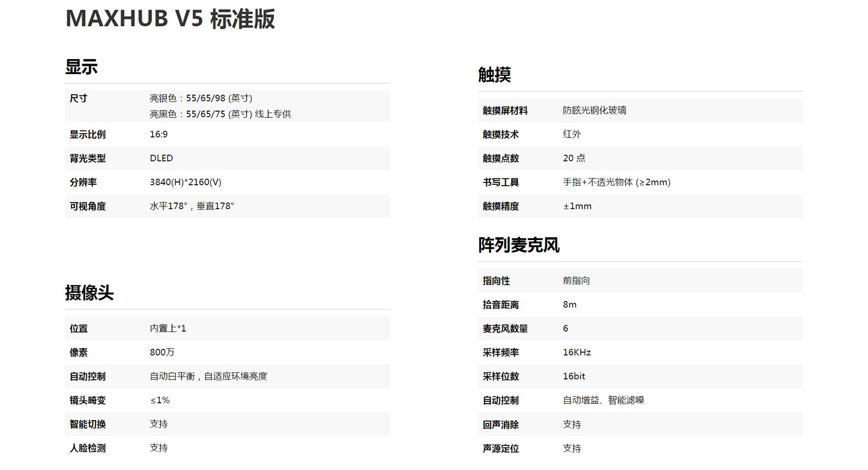Click the MAXHUB V5 标准版 page title
The width and height of the screenshot is (868, 470).
[x=170, y=19]
